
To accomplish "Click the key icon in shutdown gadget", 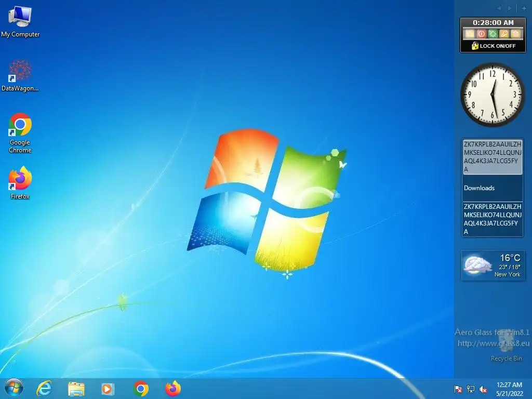I will [504, 34].
